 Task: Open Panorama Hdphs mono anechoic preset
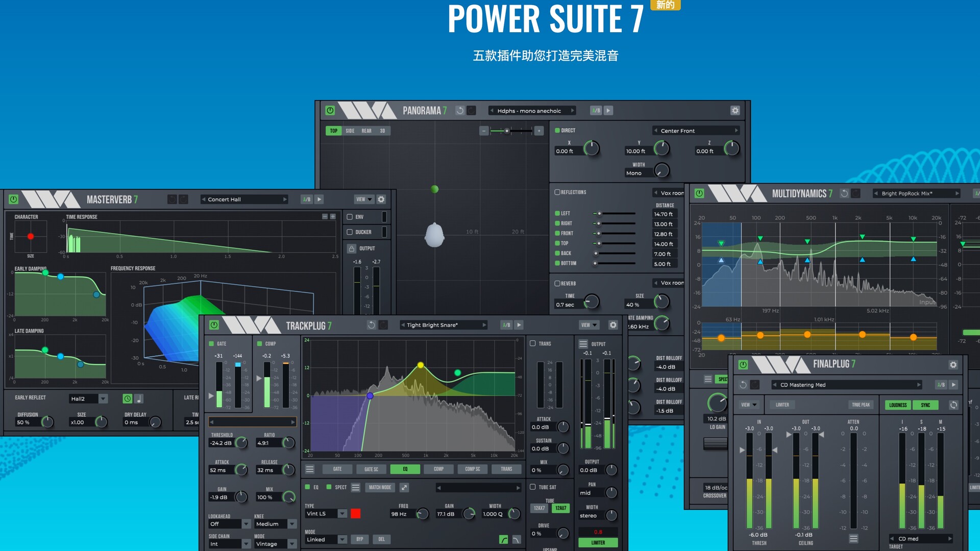(x=532, y=111)
